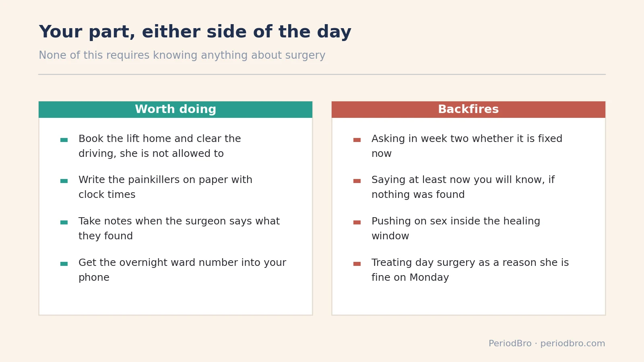
Task: Click the red bullet beside 'Treating day surgery'
Action: 357,264
